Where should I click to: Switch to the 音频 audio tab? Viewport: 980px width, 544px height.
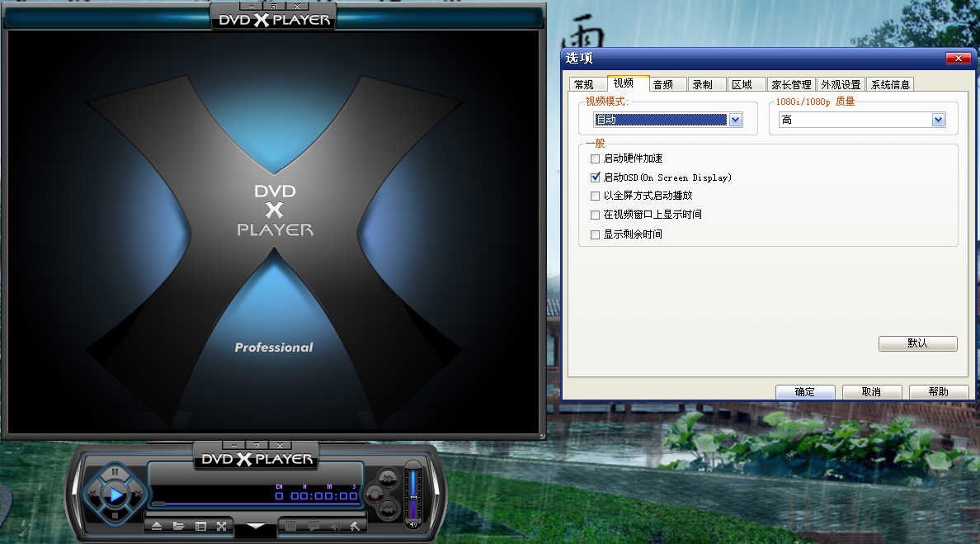pyautogui.click(x=665, y=83)
